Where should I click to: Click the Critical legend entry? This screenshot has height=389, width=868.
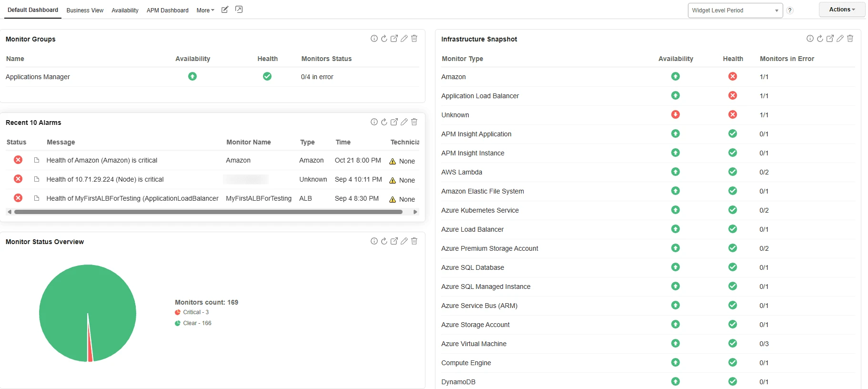tap(195, 312)
